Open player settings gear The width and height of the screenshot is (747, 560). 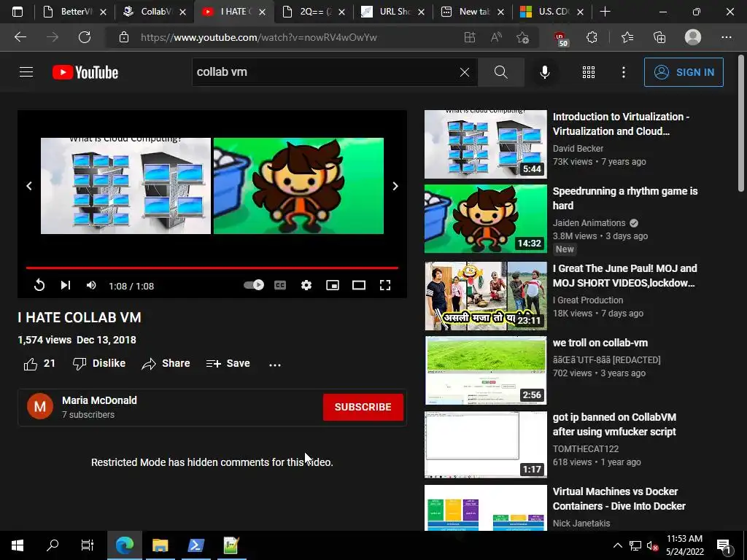pos(306,285)
